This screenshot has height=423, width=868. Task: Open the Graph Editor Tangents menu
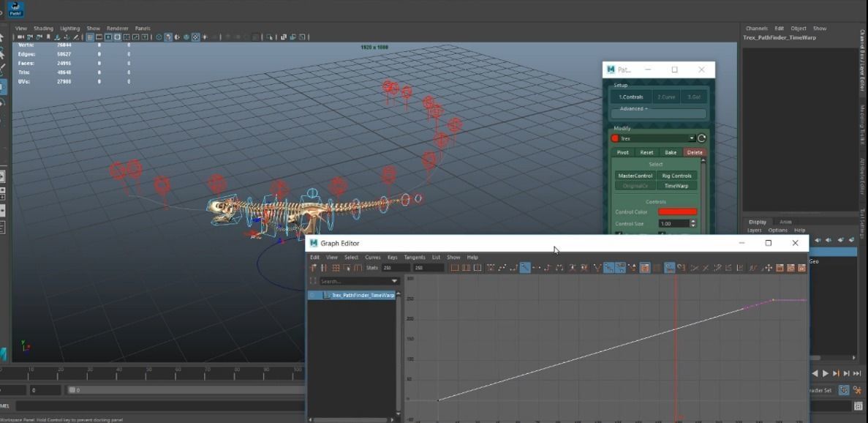pyautogui.click(x=415, y=258)
